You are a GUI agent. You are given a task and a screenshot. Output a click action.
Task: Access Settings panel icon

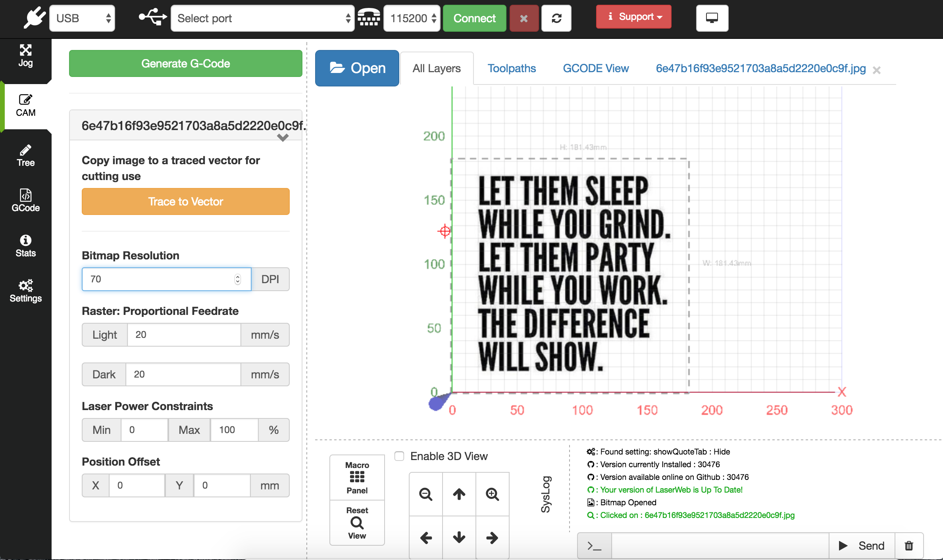point(25,291)
